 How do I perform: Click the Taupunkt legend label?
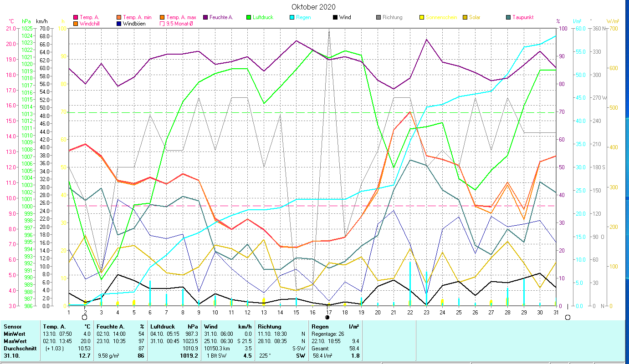click(523, 17)
